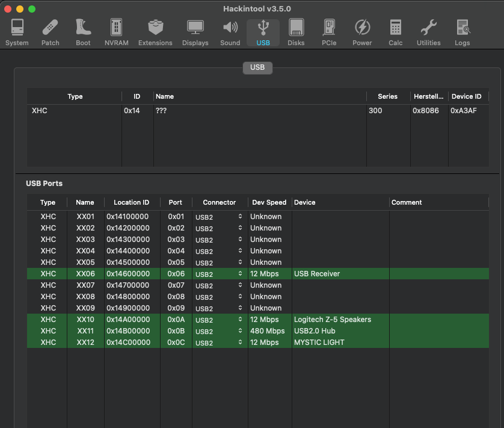
Task: Switch to the Boot section
Action: coord(83,33)
